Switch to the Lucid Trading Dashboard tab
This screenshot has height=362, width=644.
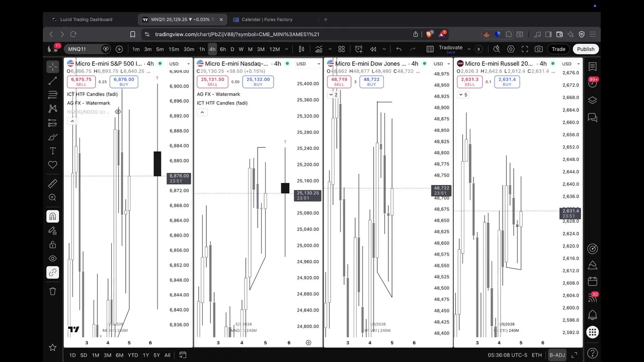(86, 20)
